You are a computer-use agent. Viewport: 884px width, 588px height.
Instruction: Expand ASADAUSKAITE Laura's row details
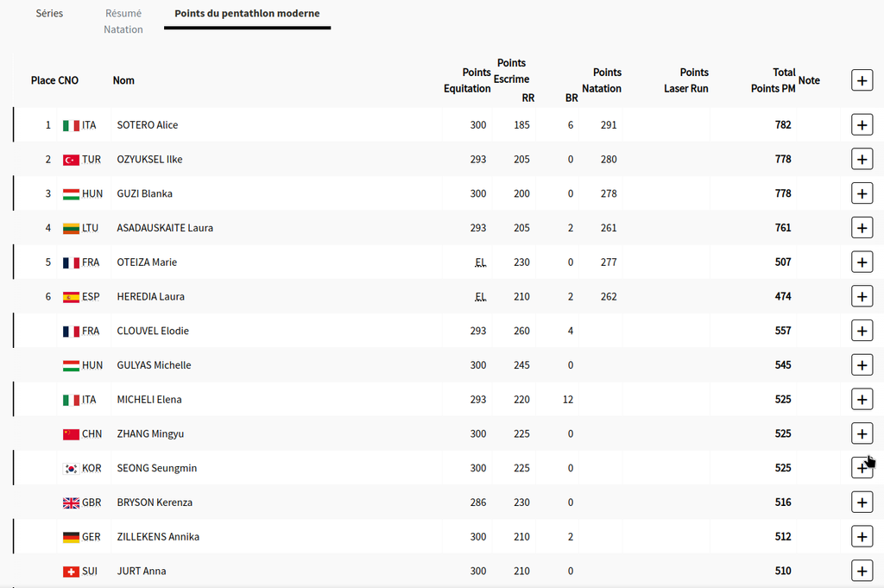click(x=862, y=228)
